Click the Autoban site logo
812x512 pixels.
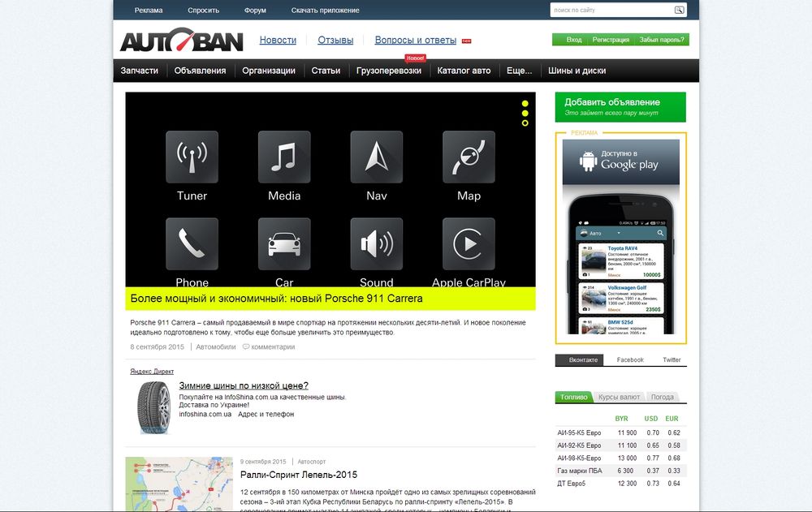click(182, 40)
